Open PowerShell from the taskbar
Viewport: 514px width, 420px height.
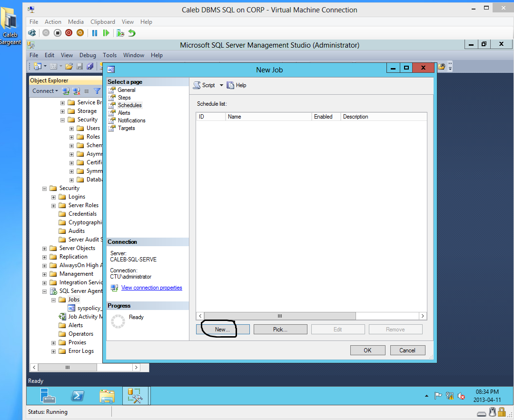(x=78, y=396)
